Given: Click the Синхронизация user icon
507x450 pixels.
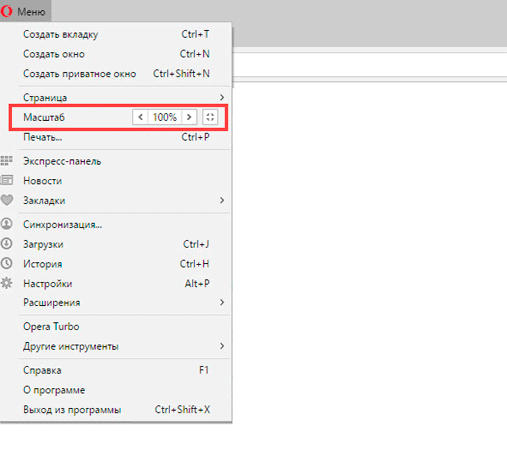Looking at the screenshot, I should pyautogui.click(x=7, y=224).
